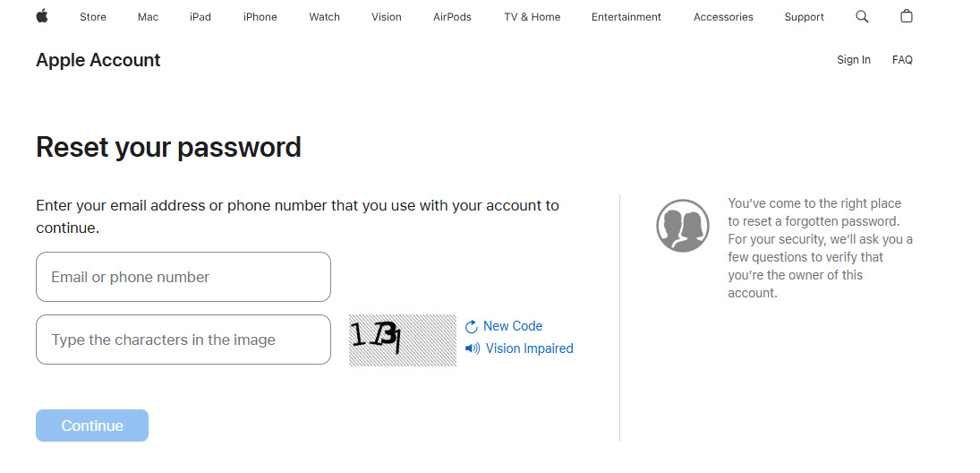Click the Vision Impaired speaker icon
Image resolution: width=980 pixels, height=473 pixels.
click(x=473, y=348)
